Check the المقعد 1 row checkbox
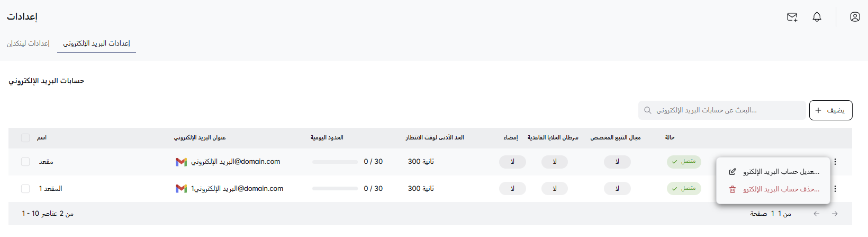The height and width of the screenshot is (237, 868). (25, 189)
